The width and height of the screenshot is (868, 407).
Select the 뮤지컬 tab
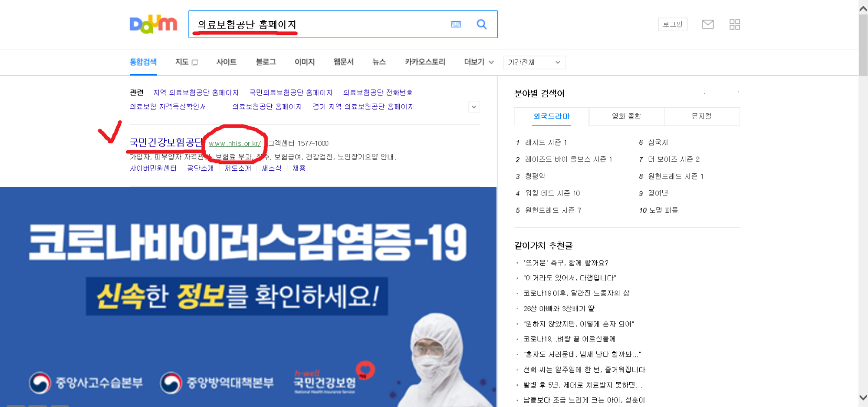click(702, 116)
